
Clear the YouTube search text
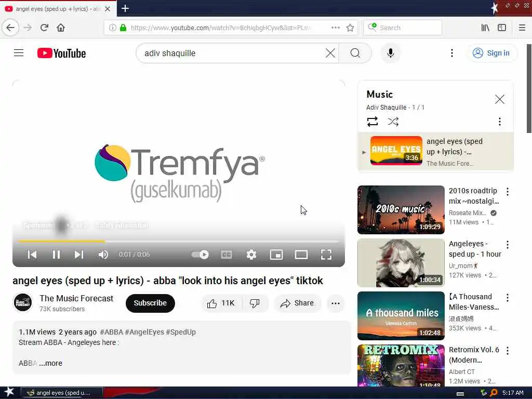(330, 53)
